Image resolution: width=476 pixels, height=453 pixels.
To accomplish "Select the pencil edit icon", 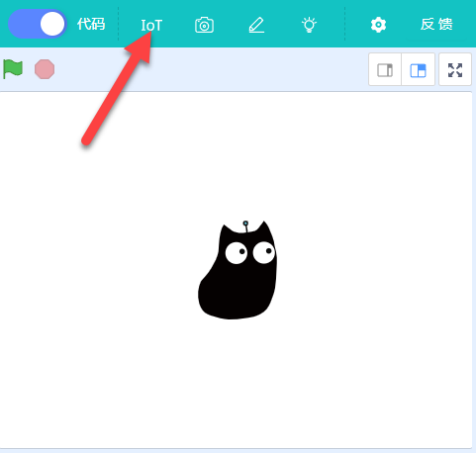I will 256,25.
